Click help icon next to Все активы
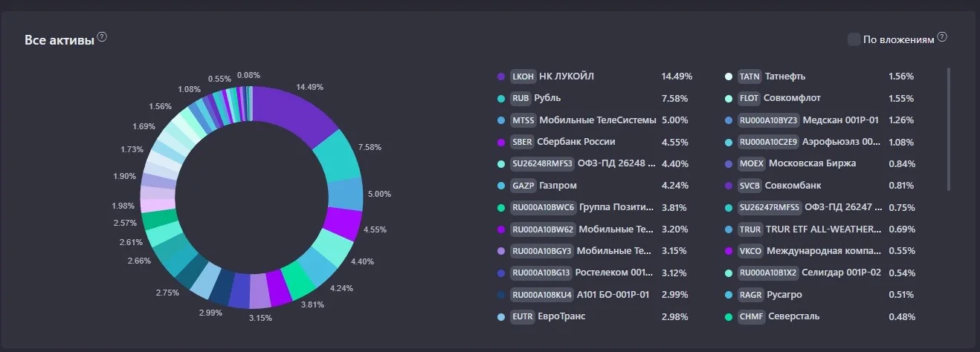Screen dimensions: 980x352 point(102,37)
